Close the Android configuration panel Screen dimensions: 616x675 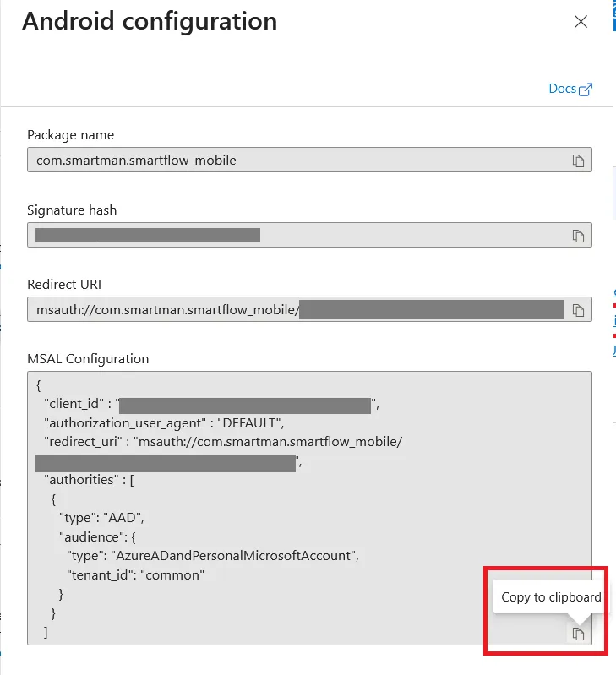581,21
